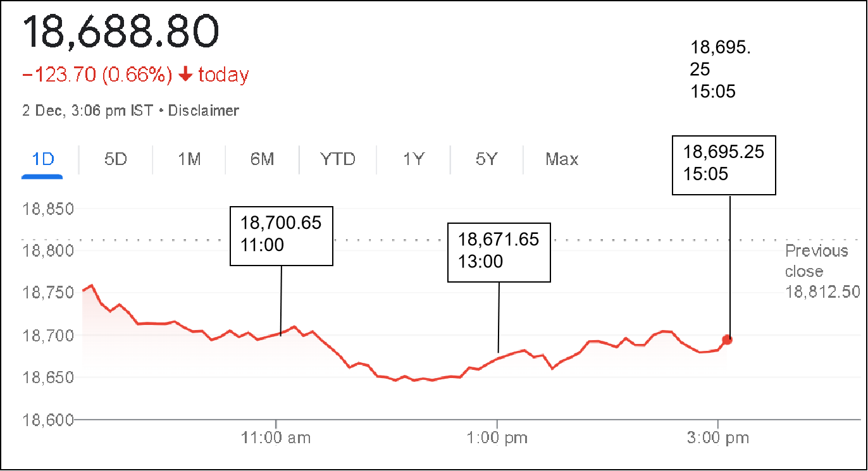The width and height of the screenshot is (868, 471).
Task: Switch to the 1Y range tab
Action: (413, 159)
